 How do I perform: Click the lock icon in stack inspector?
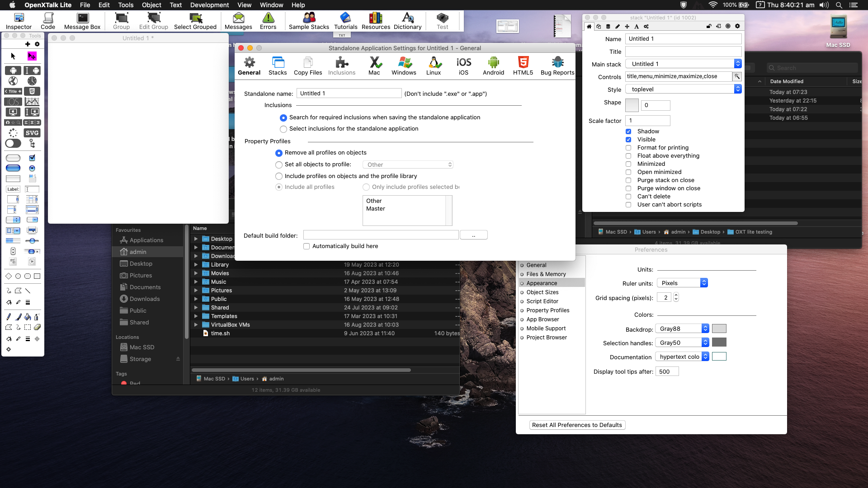[709, 26]
